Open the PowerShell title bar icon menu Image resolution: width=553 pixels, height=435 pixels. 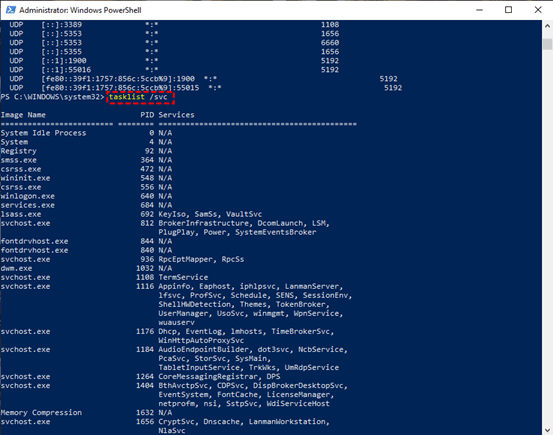(x=11, y=10)
